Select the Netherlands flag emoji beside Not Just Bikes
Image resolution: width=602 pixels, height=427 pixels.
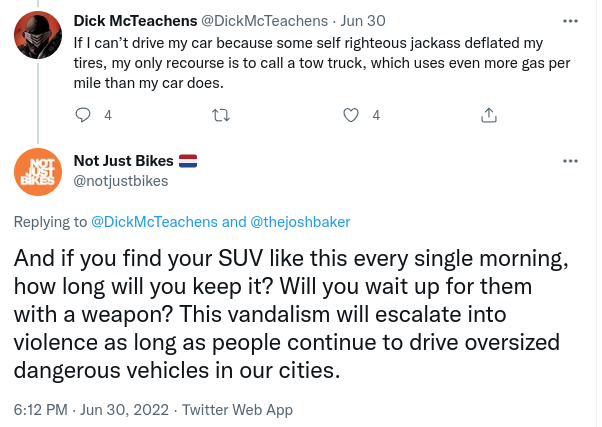pos(188,161)
